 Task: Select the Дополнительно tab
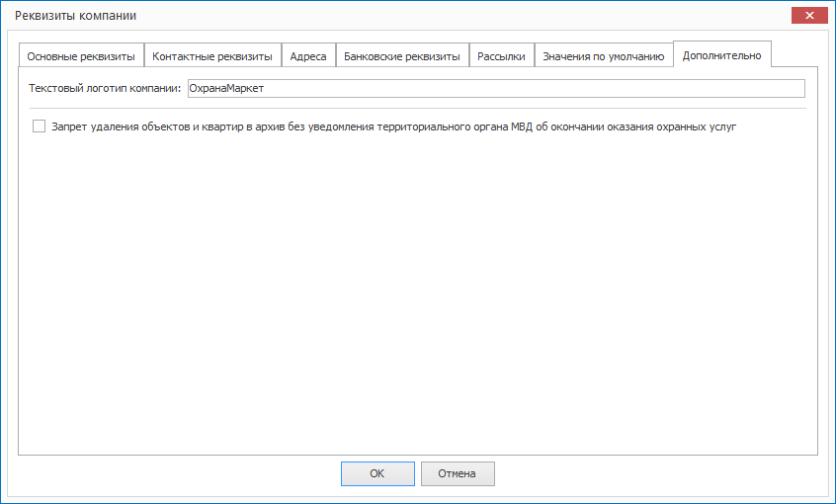pyautogui.click(x=722, y=55)
